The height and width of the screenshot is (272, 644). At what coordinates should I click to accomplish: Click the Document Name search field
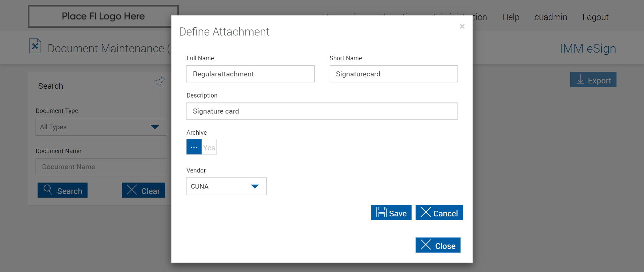click(101, 167)
